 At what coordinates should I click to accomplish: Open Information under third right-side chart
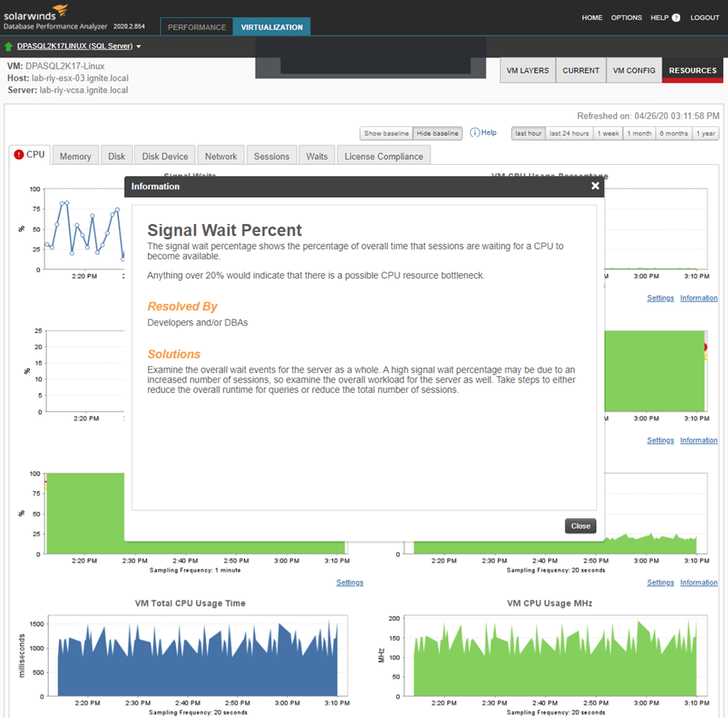pos(699,582)
